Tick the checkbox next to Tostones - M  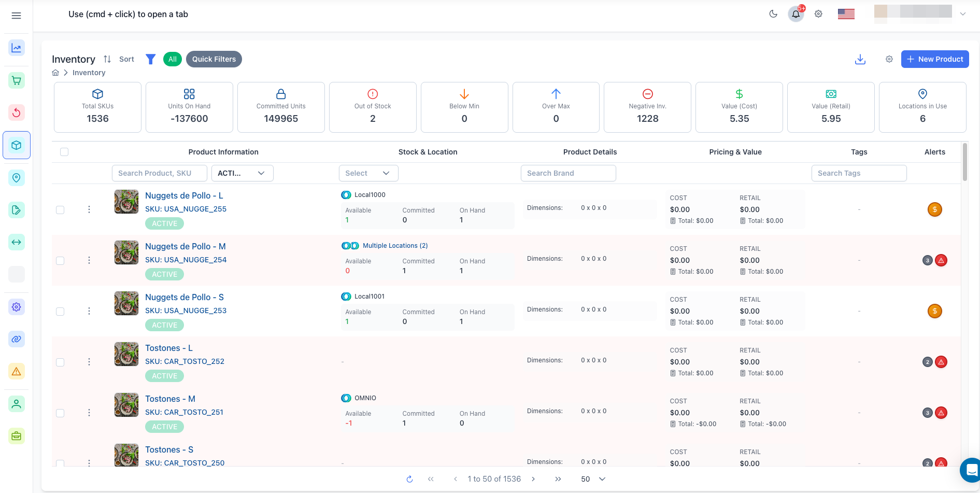tap(60, 413)
